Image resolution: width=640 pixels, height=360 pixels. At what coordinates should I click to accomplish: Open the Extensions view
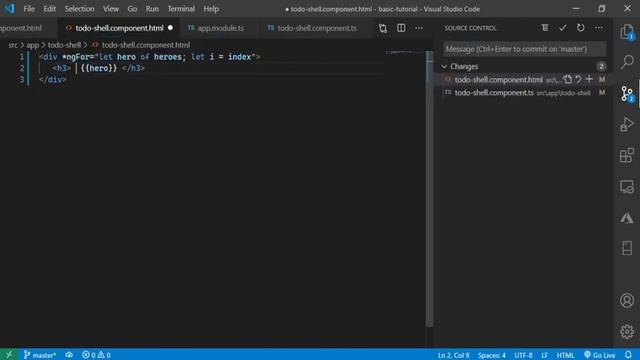pyautogui.click(x=627, y=155)
